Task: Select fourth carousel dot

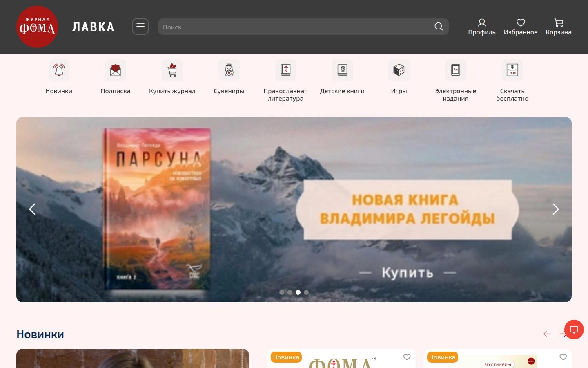Action: [306, 292]
